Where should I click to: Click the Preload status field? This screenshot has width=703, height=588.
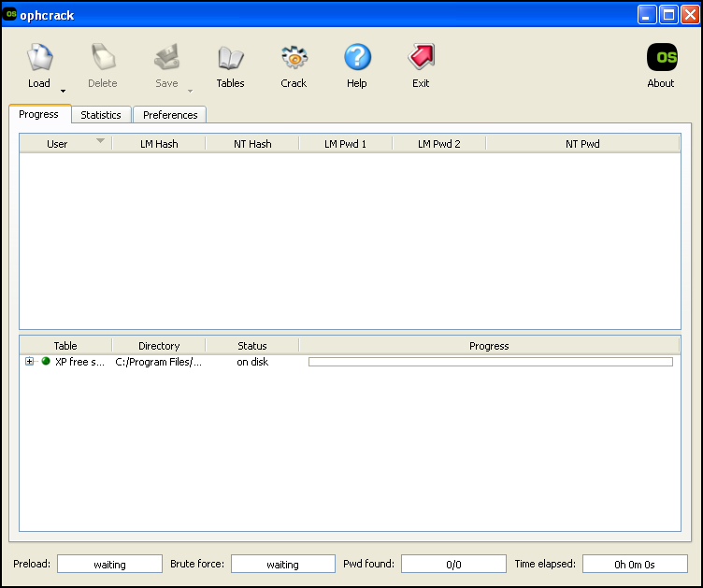(110, 564)
